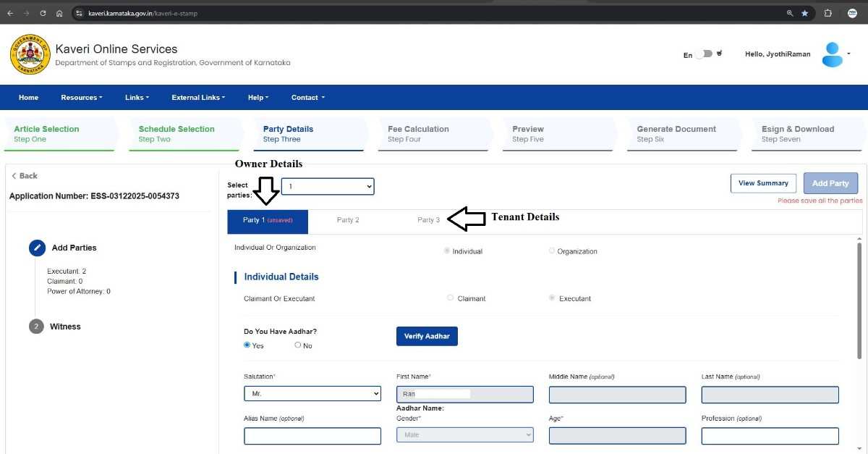Open the user profile avatar menu
This screenshot has height=454, width=868.
[x=833, y=54]
